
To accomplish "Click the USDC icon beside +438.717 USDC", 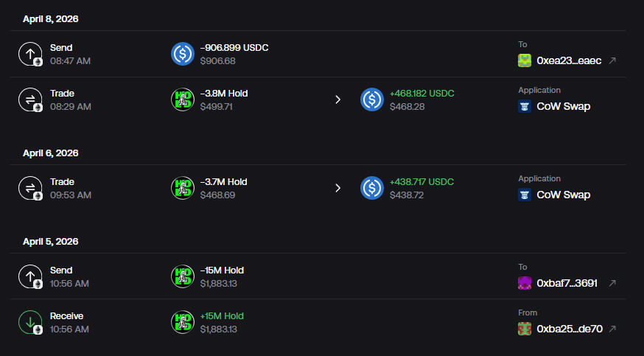I will coord(372,188).
